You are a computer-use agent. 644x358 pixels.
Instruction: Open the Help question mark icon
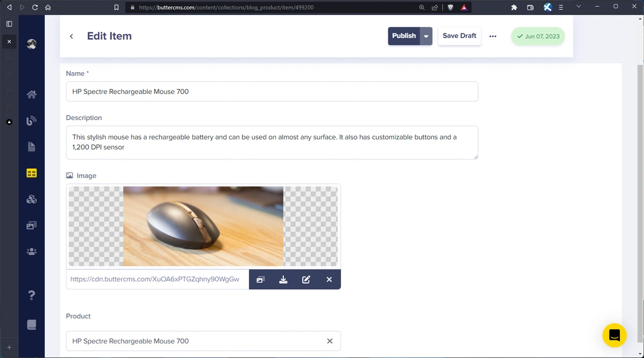coord(32,295)
